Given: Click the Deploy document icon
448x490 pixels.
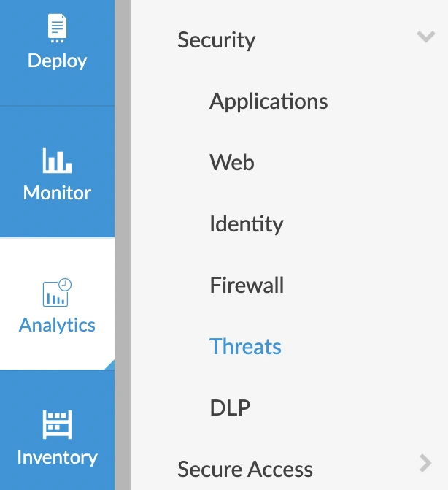Looking at the screenshot, I should [x=57, y=29].
